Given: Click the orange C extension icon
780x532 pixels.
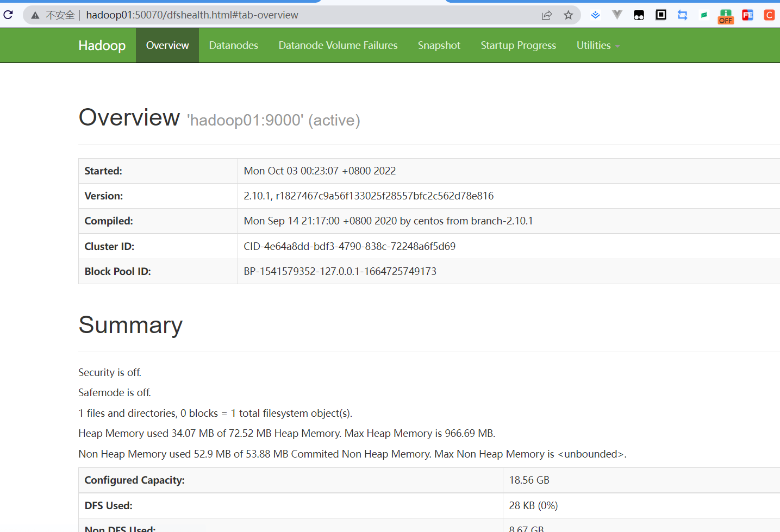Looking at the screenshot, I should click(x=769, y=15).
